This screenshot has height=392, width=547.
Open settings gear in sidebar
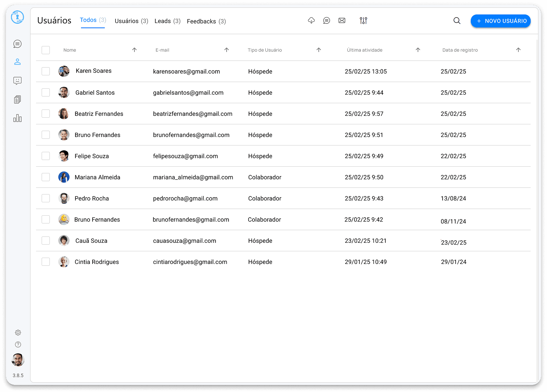click(18, 333)
